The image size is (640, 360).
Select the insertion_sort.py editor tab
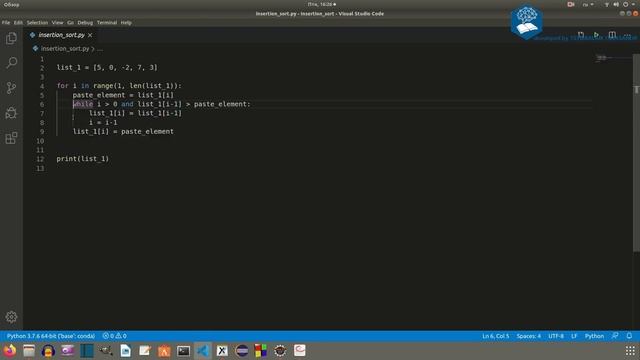tap(61, 35)
